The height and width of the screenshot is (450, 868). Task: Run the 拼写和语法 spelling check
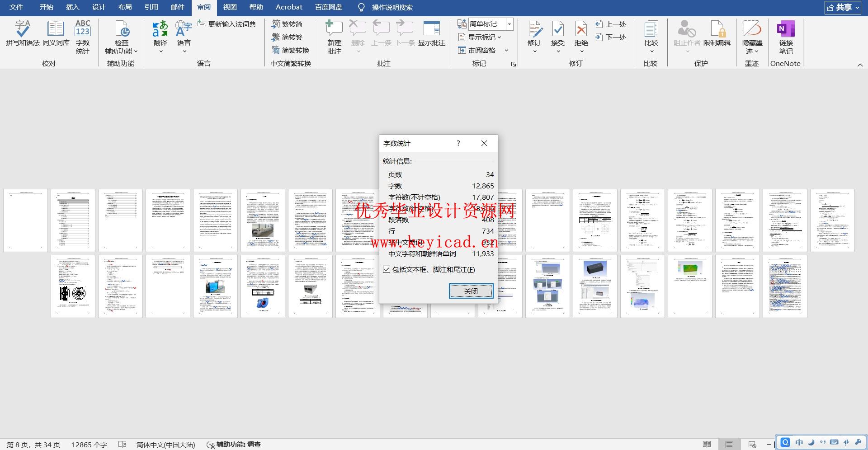(x=23, y=33)
